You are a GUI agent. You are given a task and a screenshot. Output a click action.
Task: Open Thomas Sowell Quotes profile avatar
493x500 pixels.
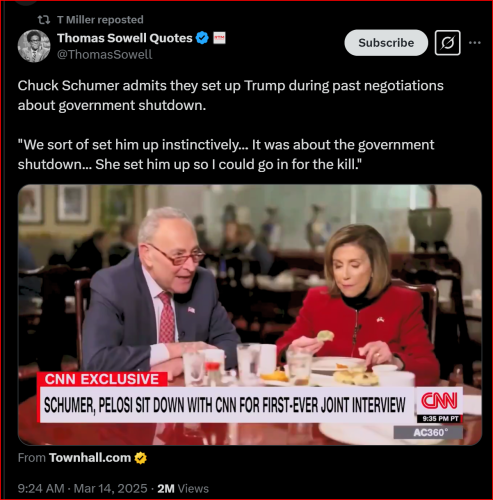click(34, 46)
